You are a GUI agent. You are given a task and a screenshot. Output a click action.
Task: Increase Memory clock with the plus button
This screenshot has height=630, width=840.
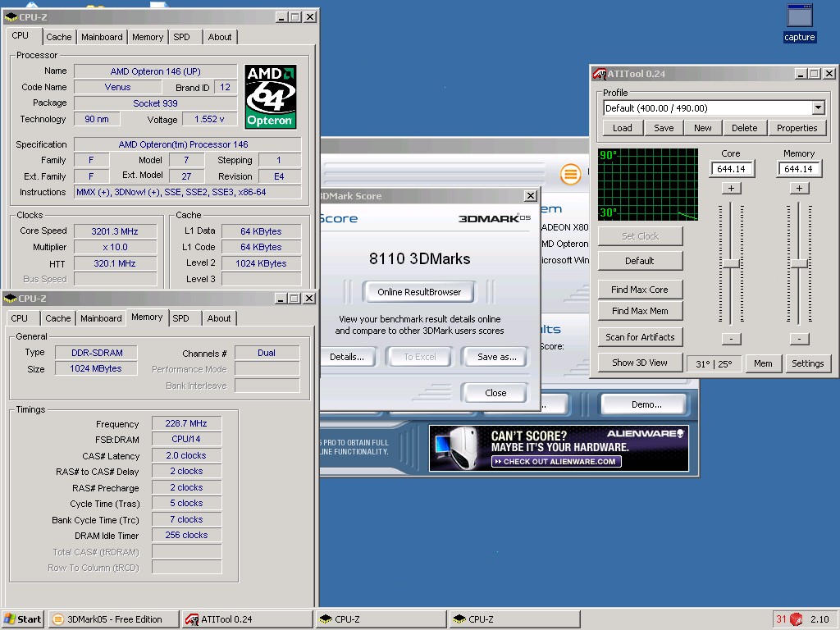pyautogui.click(x=799, y=188)
